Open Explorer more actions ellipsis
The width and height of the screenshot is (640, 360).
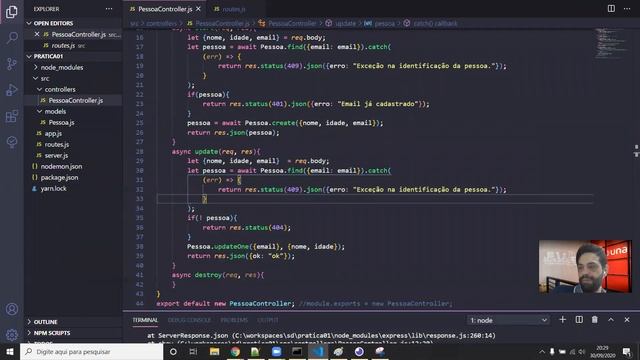pos(109,9)
